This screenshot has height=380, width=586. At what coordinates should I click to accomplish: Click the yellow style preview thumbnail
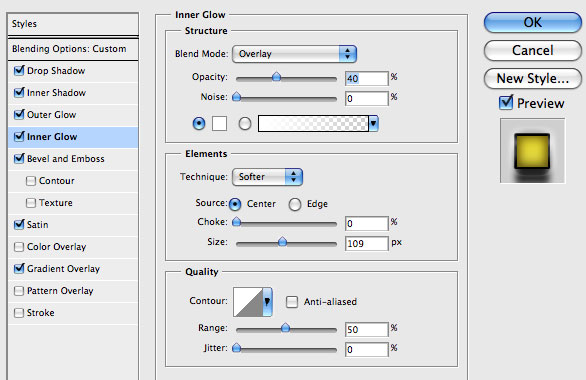click(x=533, y=151)
